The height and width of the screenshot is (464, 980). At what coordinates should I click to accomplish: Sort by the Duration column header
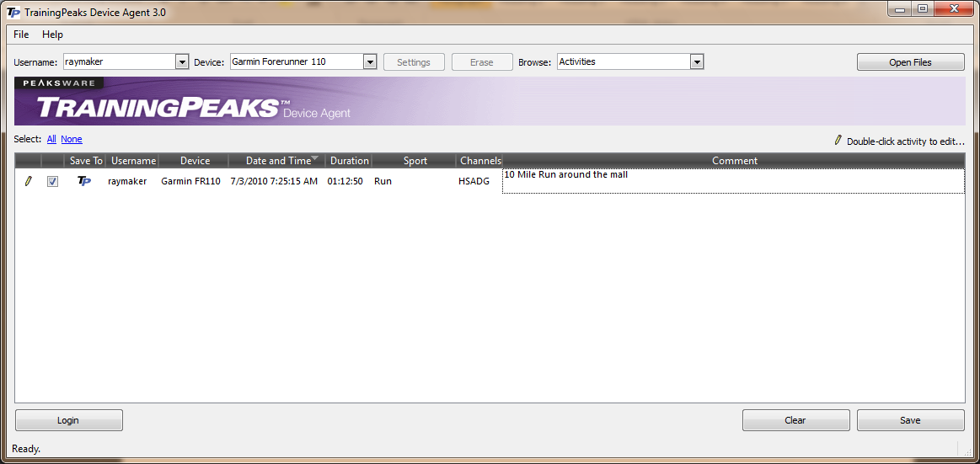point(349,161)
